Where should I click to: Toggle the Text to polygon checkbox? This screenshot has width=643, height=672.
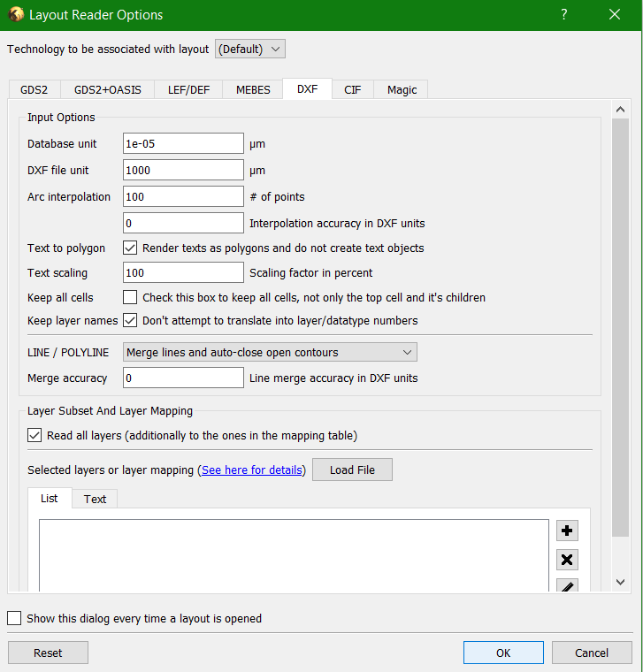pos(130,248)
